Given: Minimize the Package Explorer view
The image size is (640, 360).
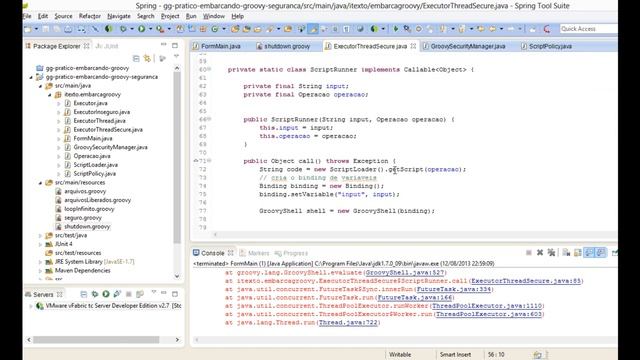Looking at the screenshot, I should point(164,44).
